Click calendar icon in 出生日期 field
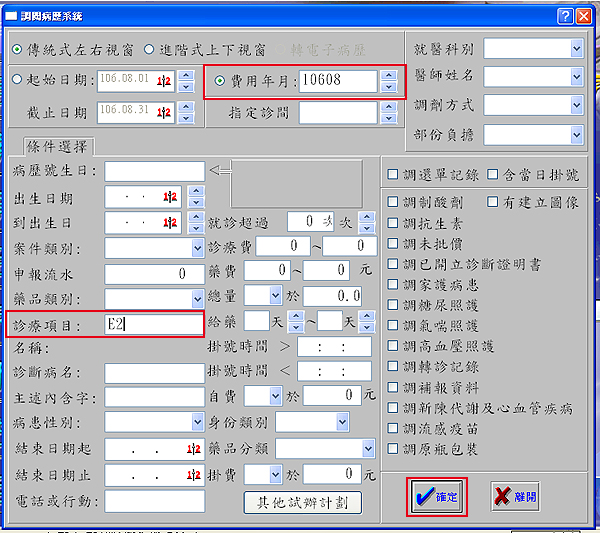Screen dimensions: 600x533 click(169, 197)
